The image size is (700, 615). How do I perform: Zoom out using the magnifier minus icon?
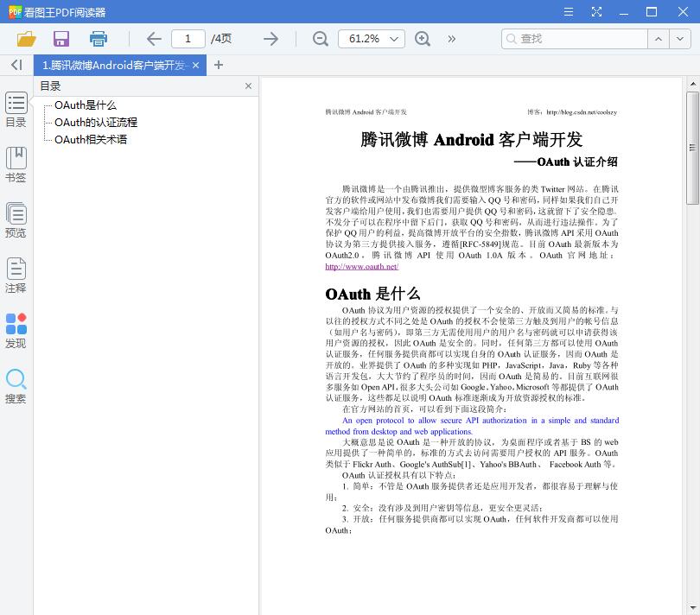tap(319, 39)
